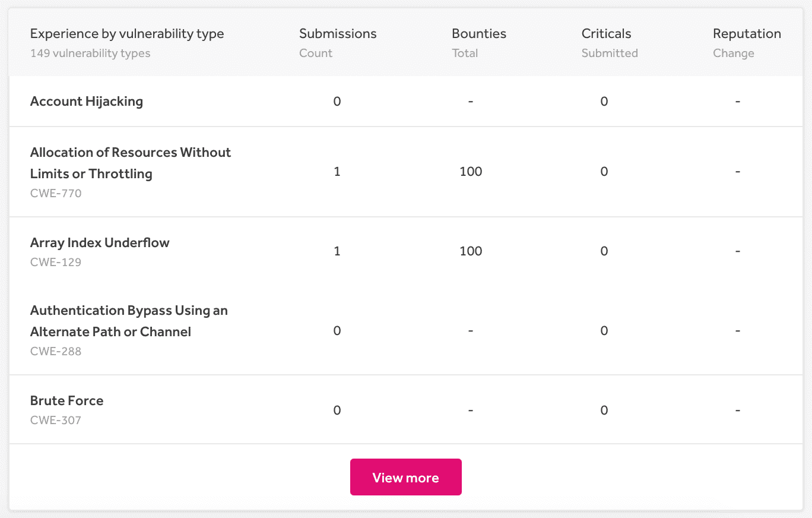Click the Bounties column header
This screenshot has width=812, height=518.
[x=478, y=34]
